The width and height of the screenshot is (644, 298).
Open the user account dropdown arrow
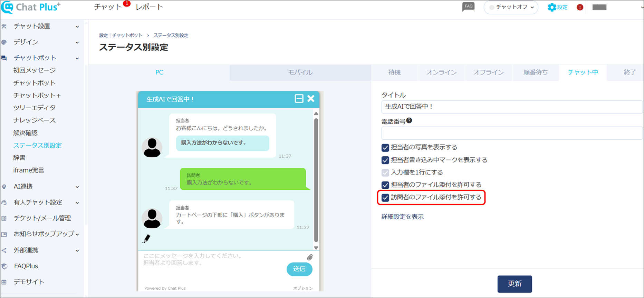tap(642, 7)
